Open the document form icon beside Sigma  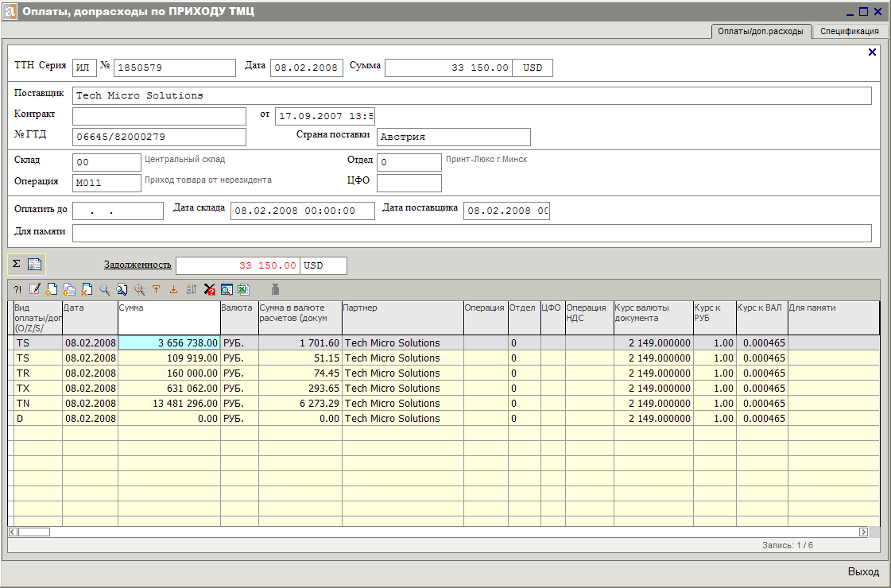pos(35,264)
